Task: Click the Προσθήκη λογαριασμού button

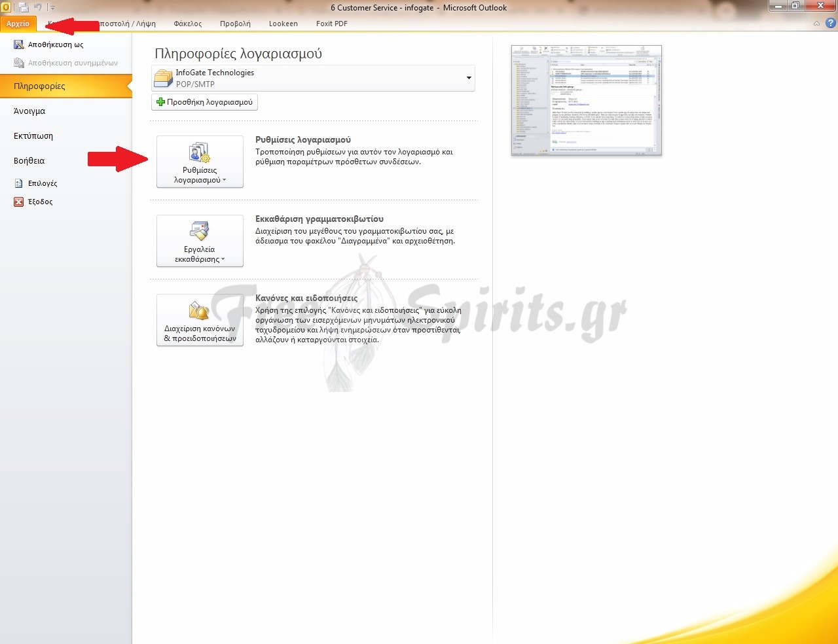Action: click(204, 102)
